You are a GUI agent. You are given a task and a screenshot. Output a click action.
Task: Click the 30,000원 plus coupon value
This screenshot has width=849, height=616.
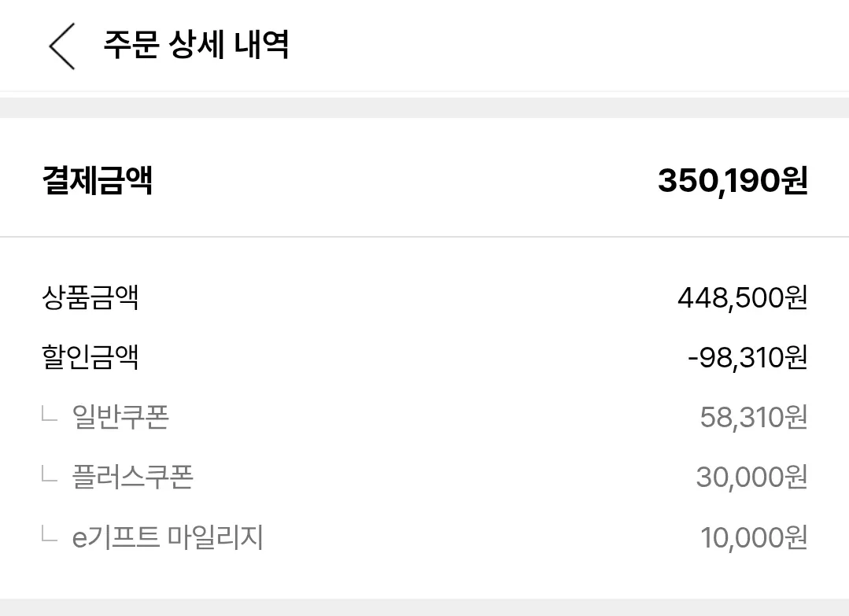pyautogui.click(x=751, y=477)
